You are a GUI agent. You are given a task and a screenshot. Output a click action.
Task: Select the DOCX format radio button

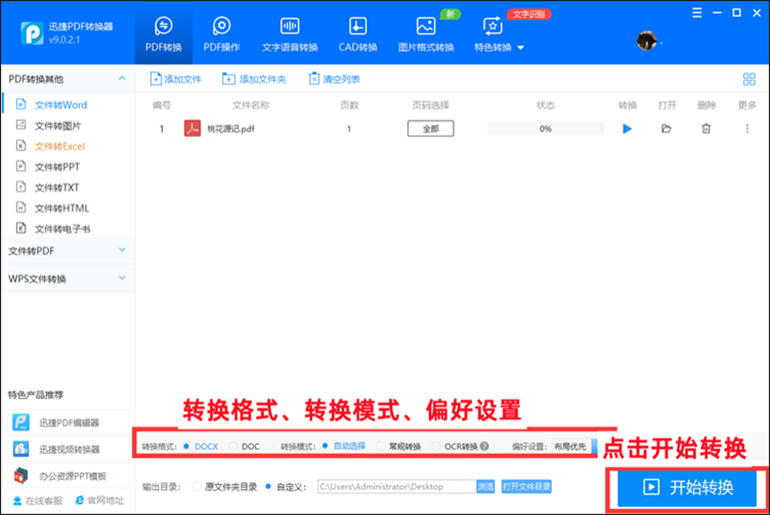coord(186,446)
